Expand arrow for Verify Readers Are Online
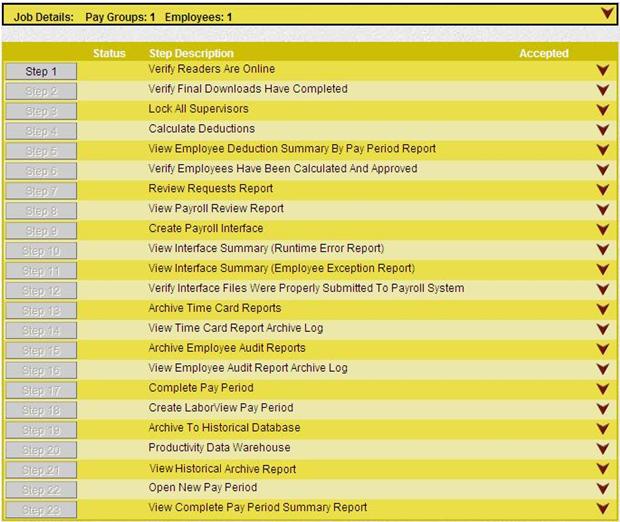This screenshot has width=620, height=522. click(602, 70)
